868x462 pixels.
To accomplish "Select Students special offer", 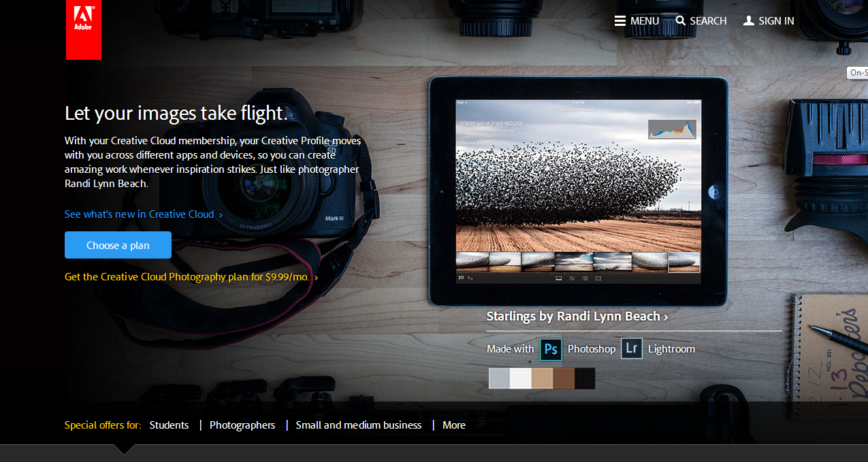I will click(169, 425).
